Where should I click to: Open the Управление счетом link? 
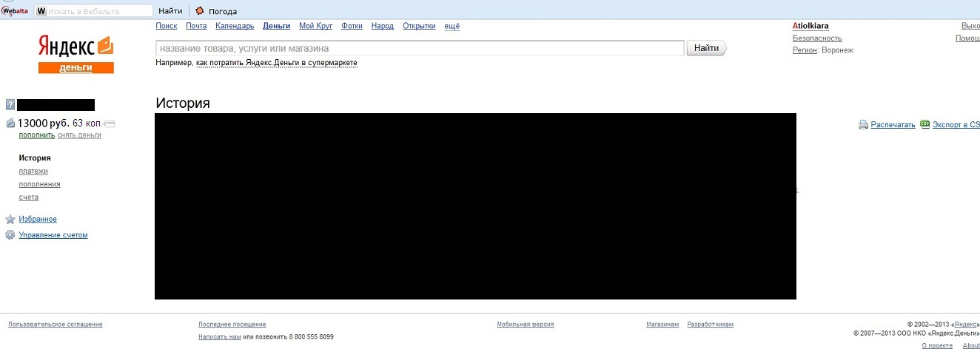(x=53, y=235)
